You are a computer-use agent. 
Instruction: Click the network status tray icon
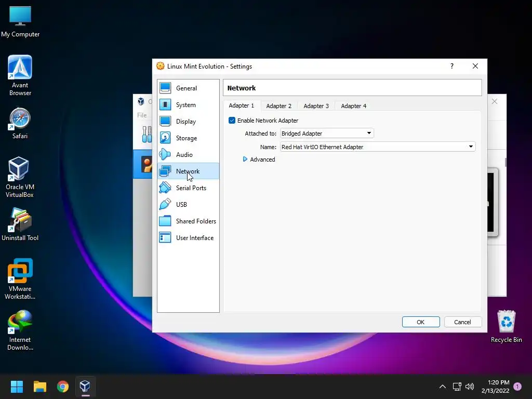457,387
